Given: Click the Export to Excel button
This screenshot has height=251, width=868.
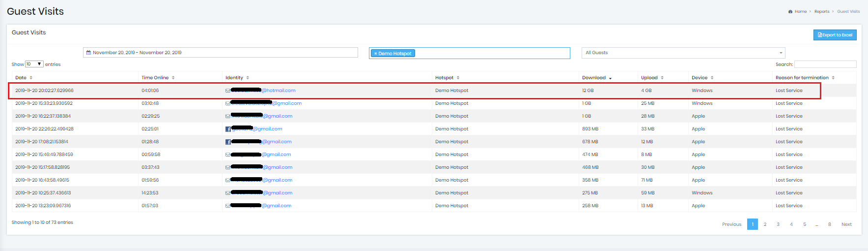Looking at the screenshot, I should [x=835, y=35].
